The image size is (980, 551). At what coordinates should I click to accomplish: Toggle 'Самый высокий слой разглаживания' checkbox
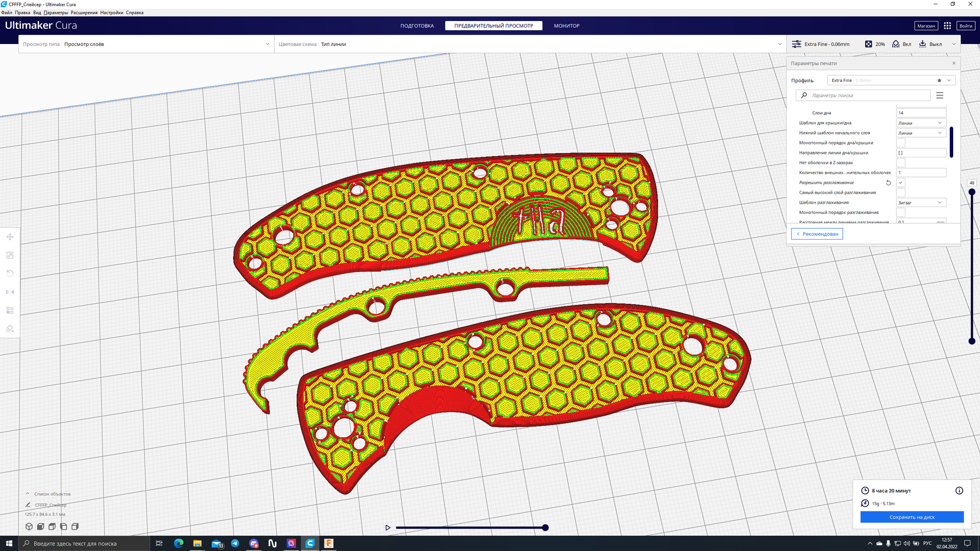click(x=901, y=192)
